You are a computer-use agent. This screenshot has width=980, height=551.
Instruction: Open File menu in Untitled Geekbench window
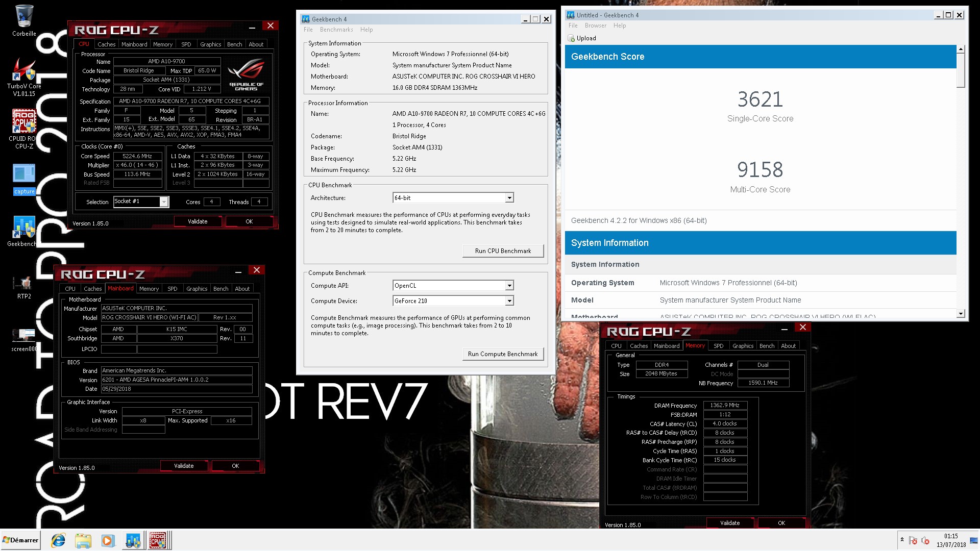[573, 26]
